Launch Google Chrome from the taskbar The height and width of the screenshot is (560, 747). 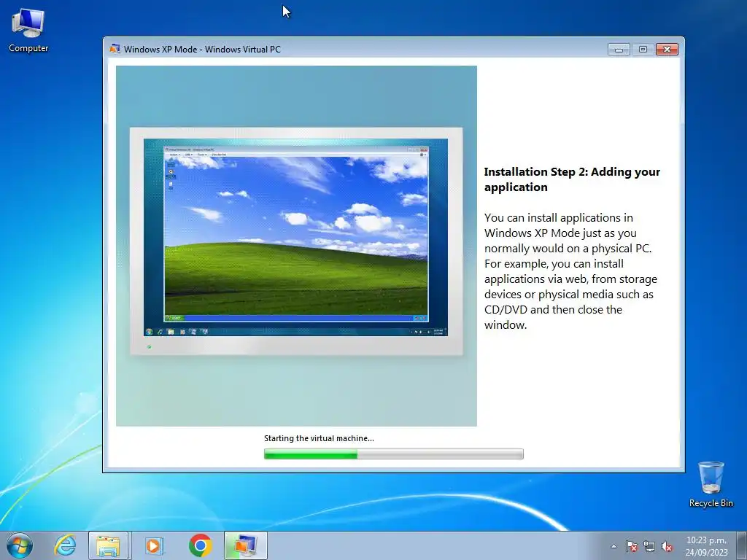[x=200, y=545]
